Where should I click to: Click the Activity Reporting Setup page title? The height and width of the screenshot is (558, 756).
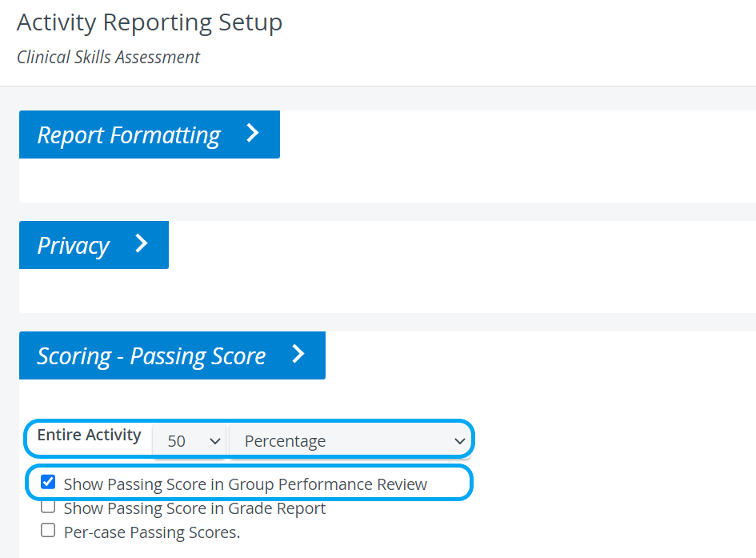tap(150, 22)
